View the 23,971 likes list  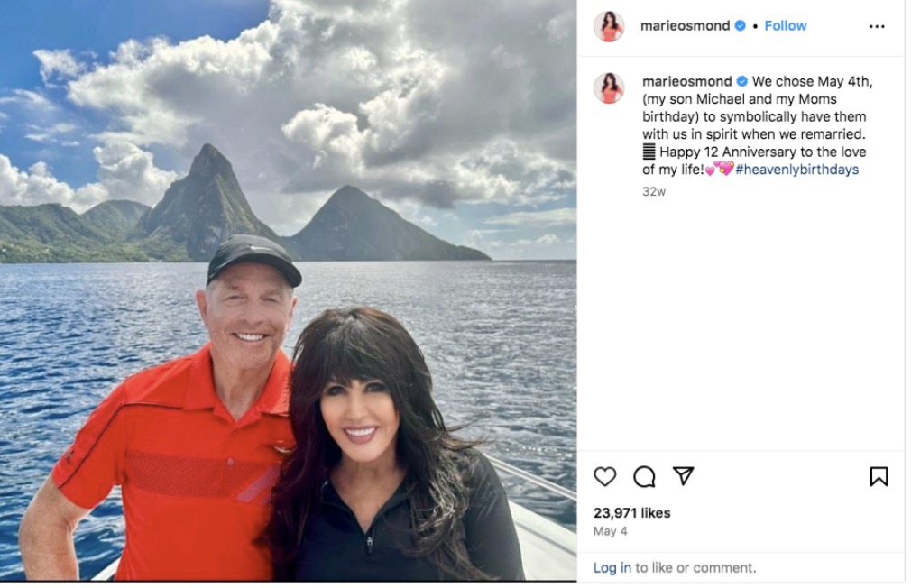click(x=631, y=513)
